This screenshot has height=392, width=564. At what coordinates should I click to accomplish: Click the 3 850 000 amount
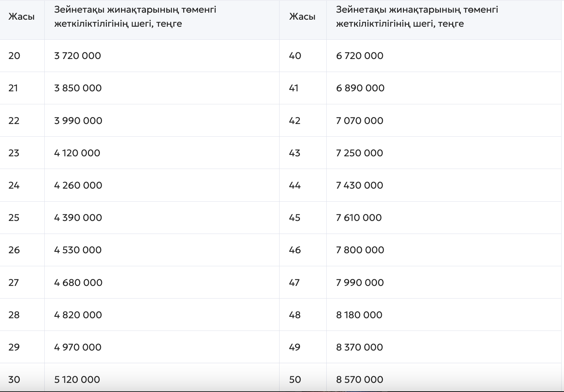pos(78,88)
